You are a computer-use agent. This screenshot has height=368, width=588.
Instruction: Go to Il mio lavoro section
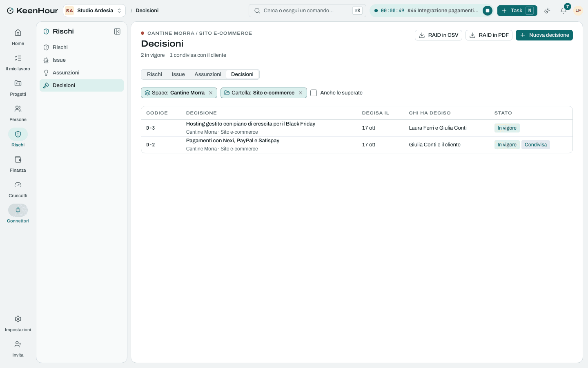(x=18, y=63)
